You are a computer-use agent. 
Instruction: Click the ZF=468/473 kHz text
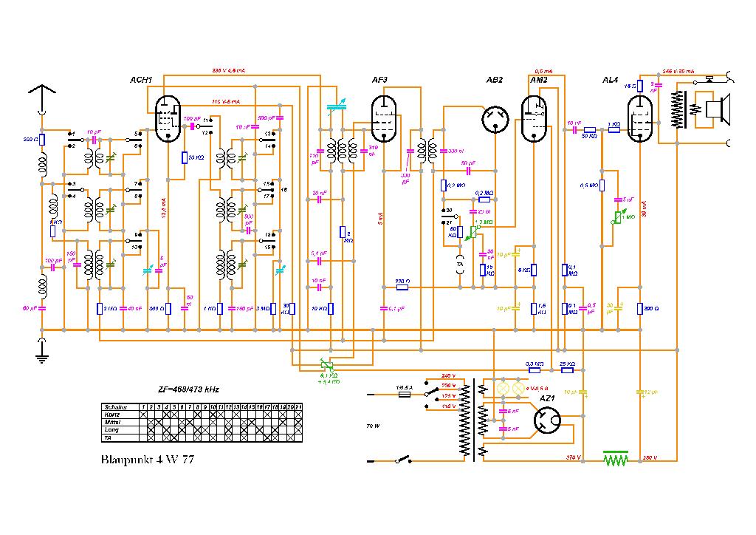[x=188, y=389]
